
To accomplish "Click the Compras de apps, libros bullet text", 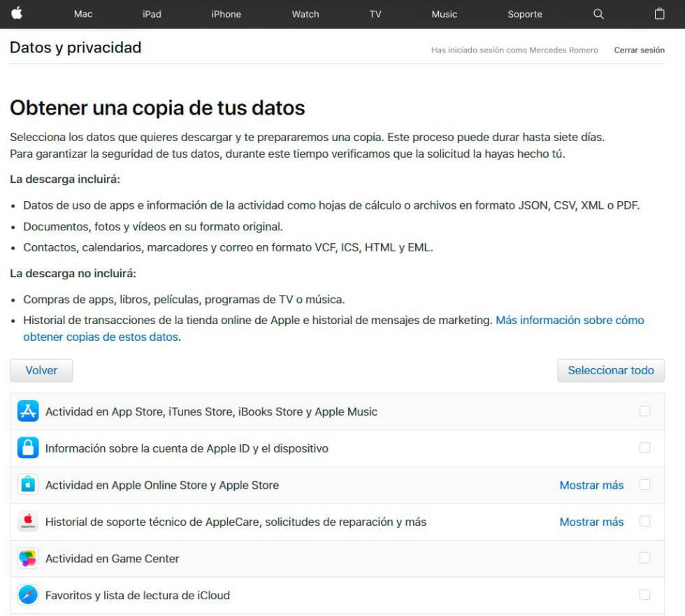I will [184, 300].
